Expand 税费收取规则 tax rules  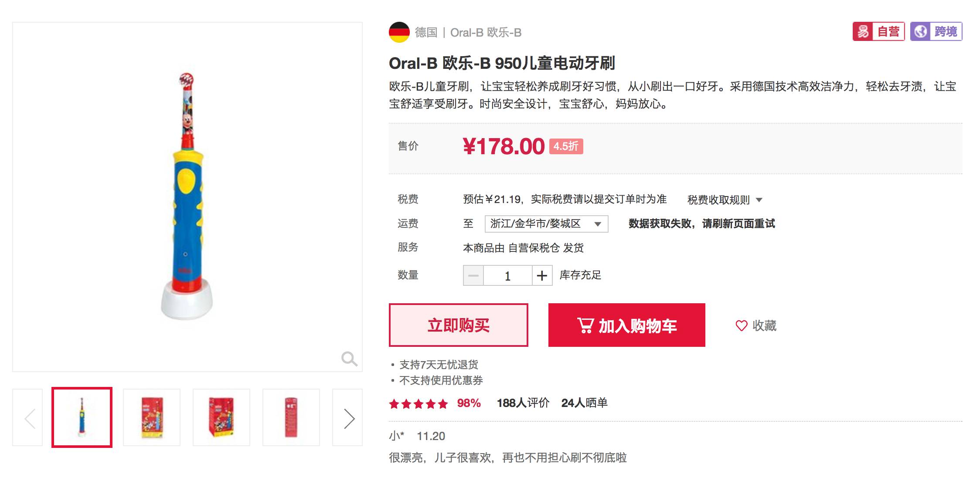tap(725, 200)
